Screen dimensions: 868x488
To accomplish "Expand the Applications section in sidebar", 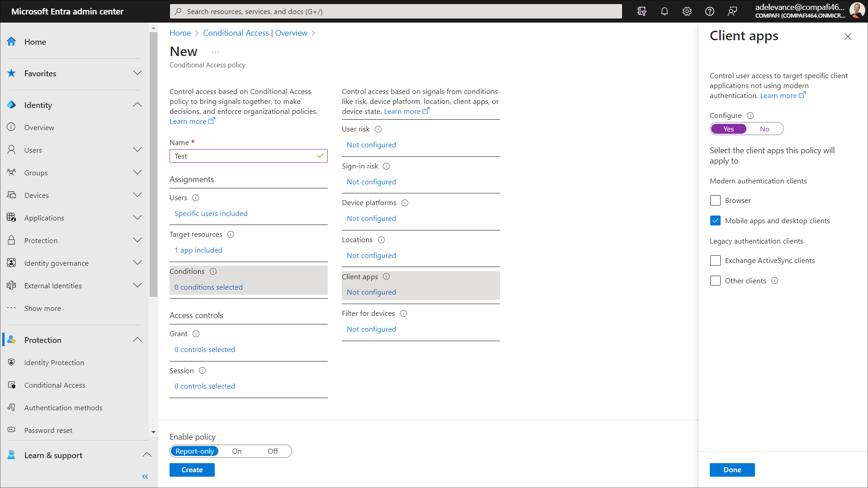I will tap(137, 217).
